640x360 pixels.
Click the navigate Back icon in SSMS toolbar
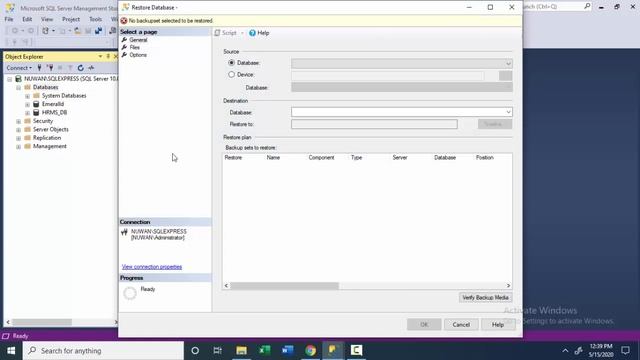point(15,31)
